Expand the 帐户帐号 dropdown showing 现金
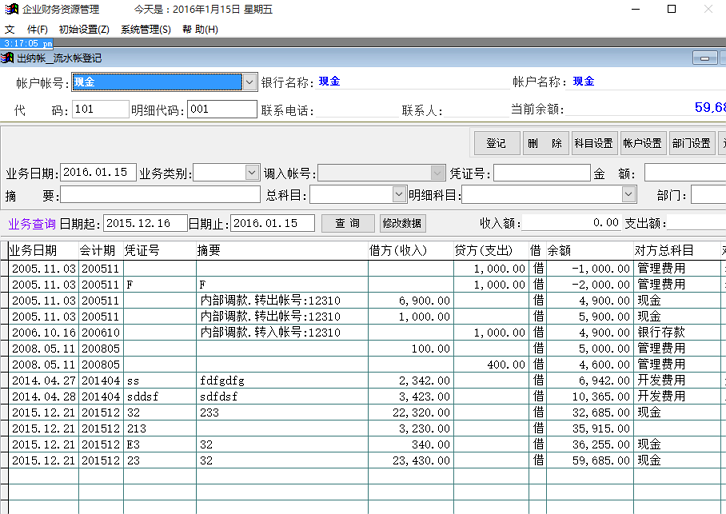This screenshot has height=514, width=726. tap(250, 82)
